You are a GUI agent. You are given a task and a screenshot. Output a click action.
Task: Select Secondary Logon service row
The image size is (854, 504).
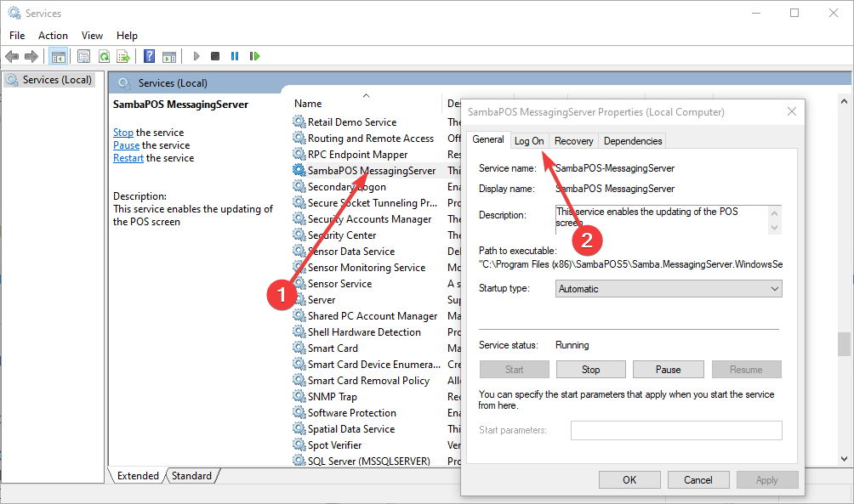click(x=347, y=187)
